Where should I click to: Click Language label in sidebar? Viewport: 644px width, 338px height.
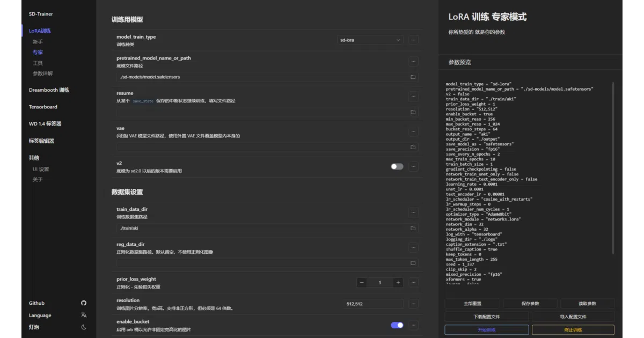point(40,315)
